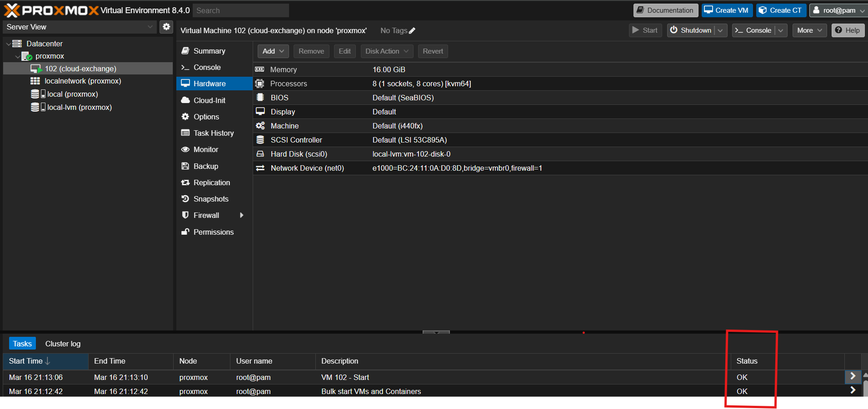The height and width of the screenshot is (409, 868).
Task: Click the bottom panel collapse handle
Action: (x=436, y=332)
